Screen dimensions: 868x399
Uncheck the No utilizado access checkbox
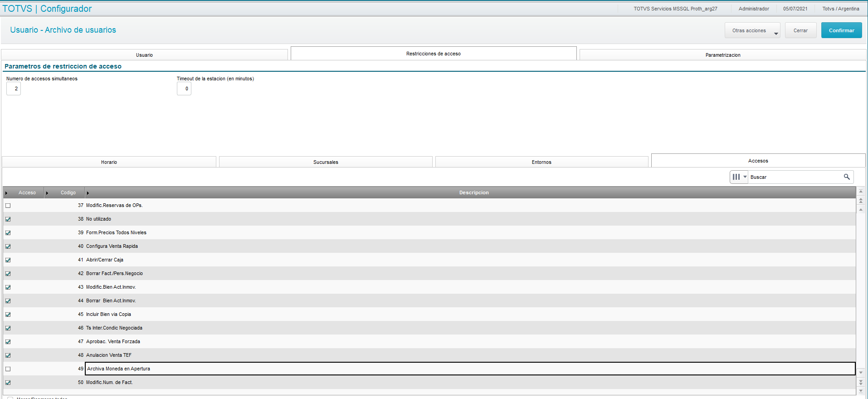(8, 219)
